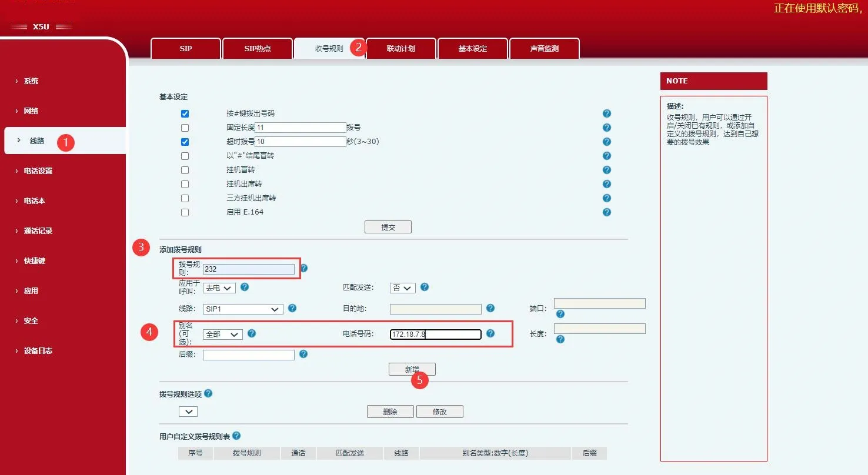Open help for 按#键拨出号码 option

click(607, 113)
